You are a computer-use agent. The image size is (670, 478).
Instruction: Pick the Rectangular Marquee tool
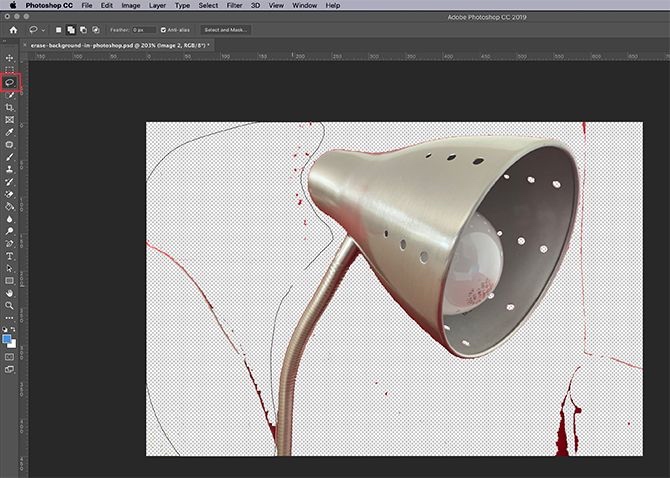[x=10, y=70]
